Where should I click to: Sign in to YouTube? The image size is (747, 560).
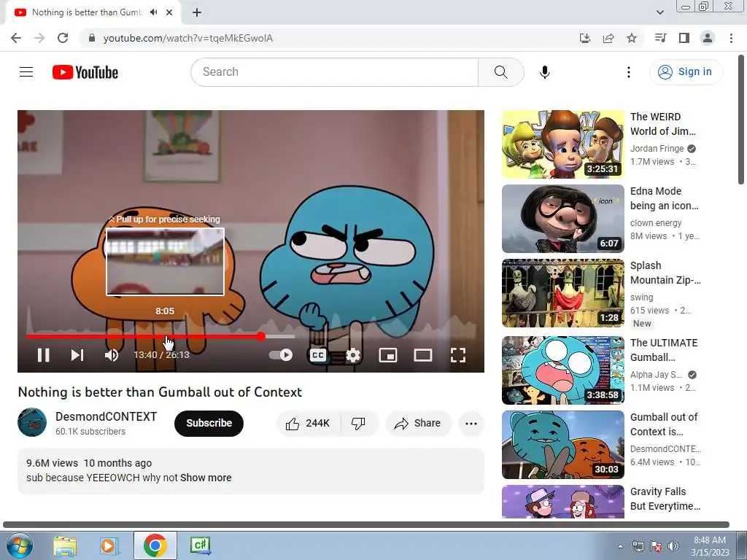(x=686, y=72)
